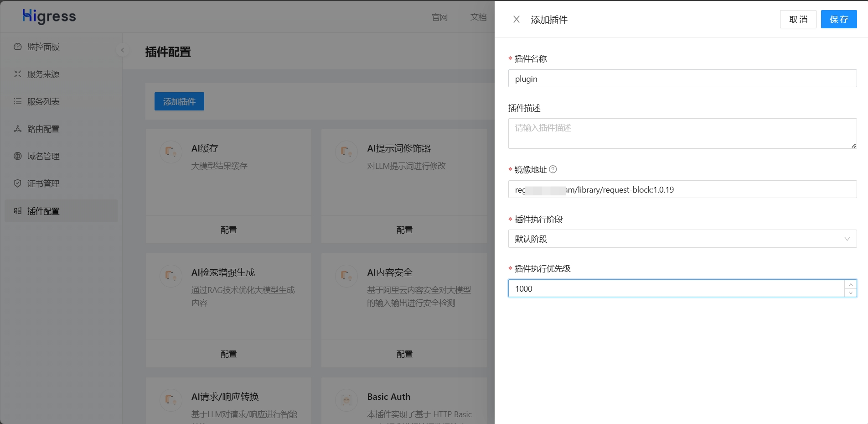Click the 域名管理 globe icon
868x424 pixels.
click(x=18, y=156)
